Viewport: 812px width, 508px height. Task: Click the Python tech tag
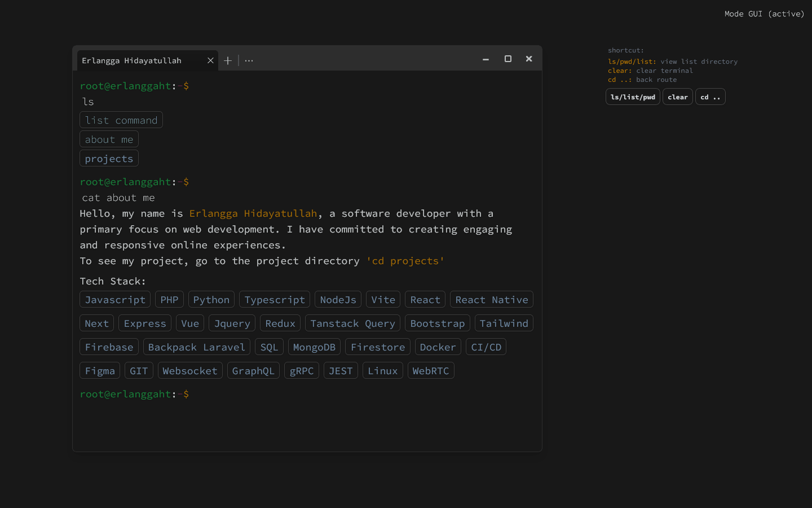pyautogui.click(x=211, y=300)
